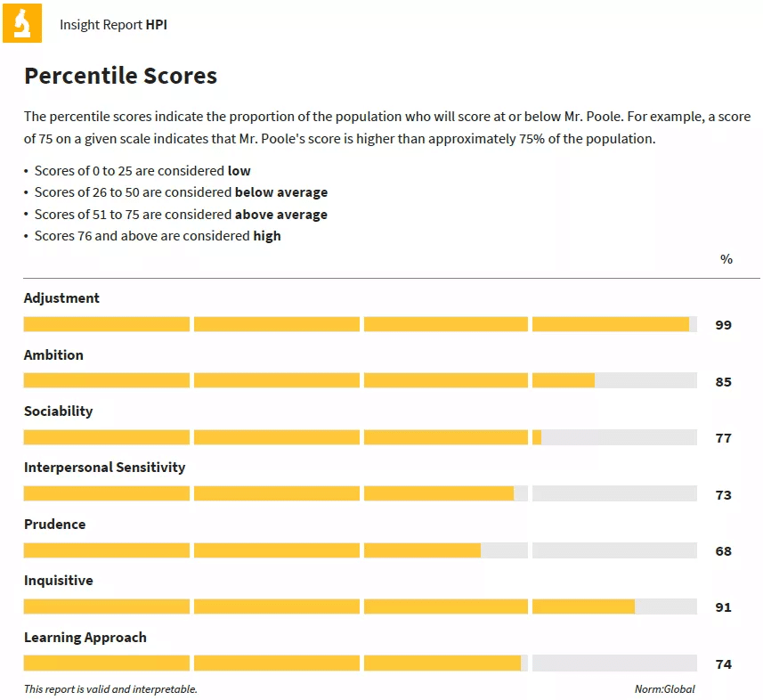Click the Norm:Global footer text
This screenshot has width=763, height=700.
click(x=665, y=688)
